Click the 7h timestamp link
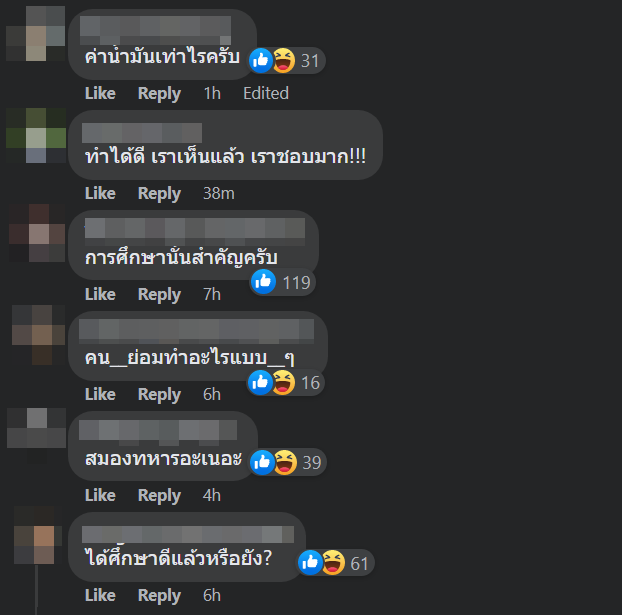 pos(212,294)
